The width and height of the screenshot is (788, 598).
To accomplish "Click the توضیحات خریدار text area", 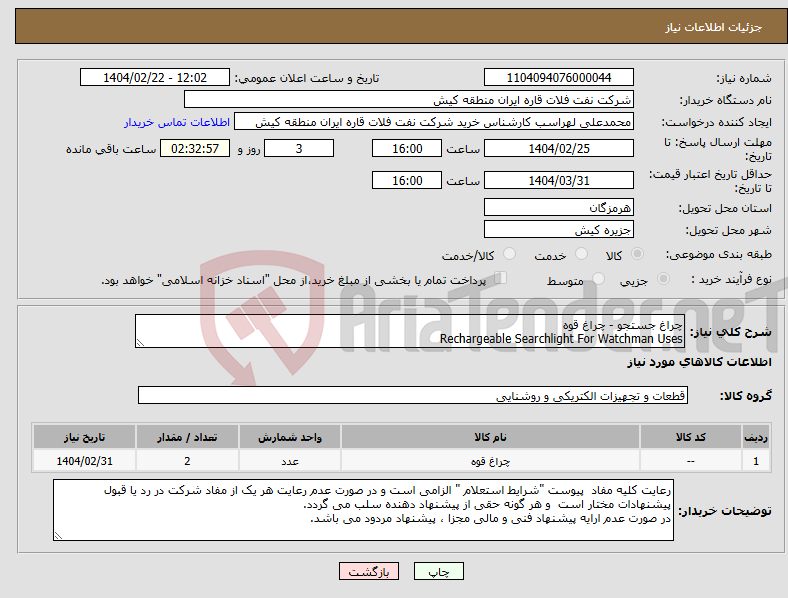I will coord(363,510).
